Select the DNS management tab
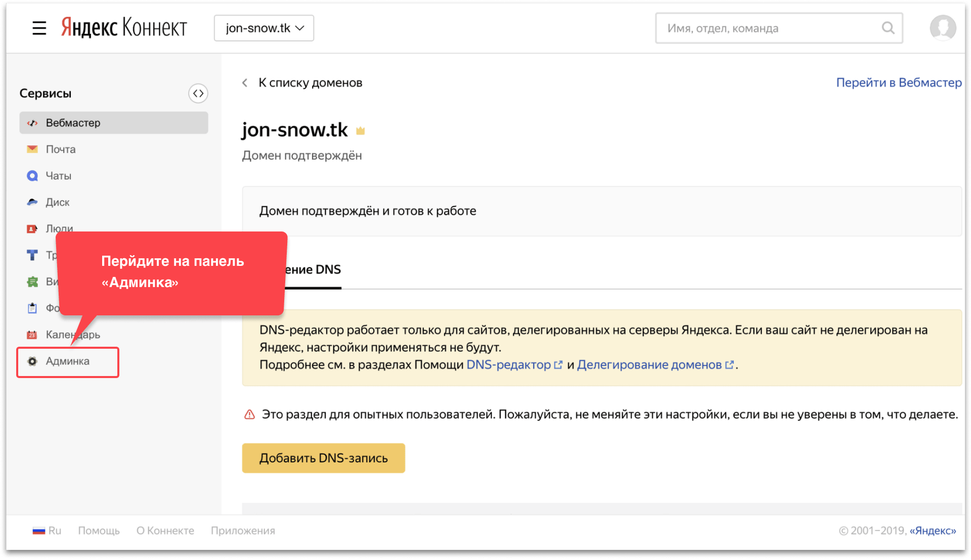 coord(313,270)
